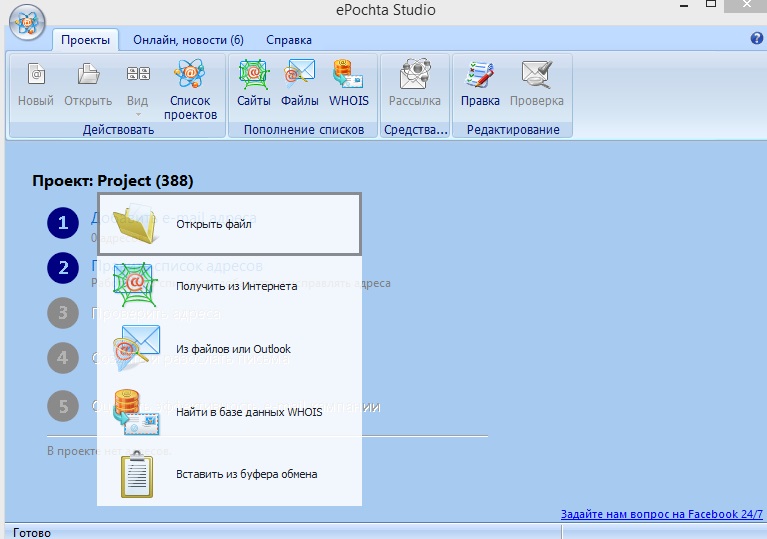Choose Из файлов или Outlook entry
Screen dimensions: 767x539
(x=229, y=349)
